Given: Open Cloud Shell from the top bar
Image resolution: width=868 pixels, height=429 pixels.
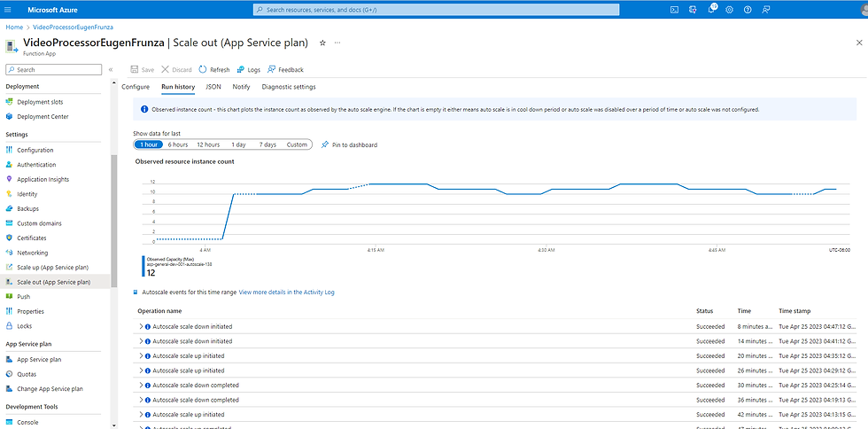Looking at the screenshot, I should tap(675, 10).
